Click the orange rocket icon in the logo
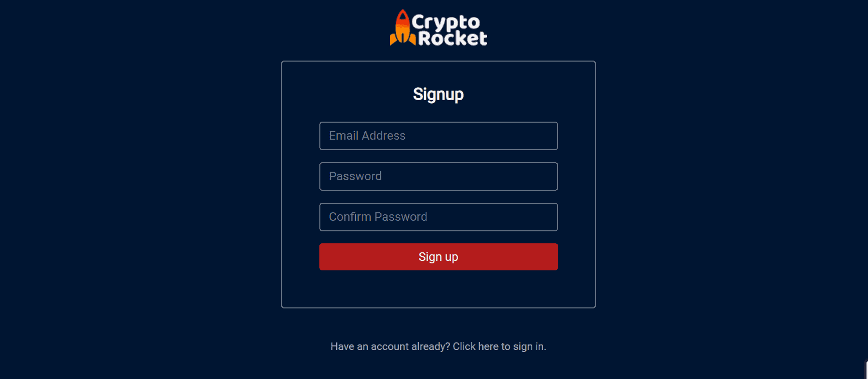The image size is (868, 379). point(402,28)
